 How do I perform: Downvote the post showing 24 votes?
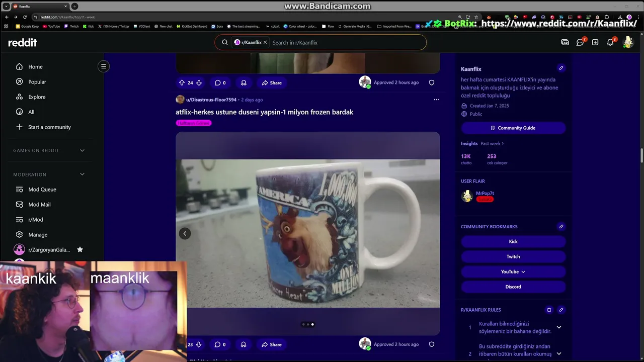tap(199, 83)
